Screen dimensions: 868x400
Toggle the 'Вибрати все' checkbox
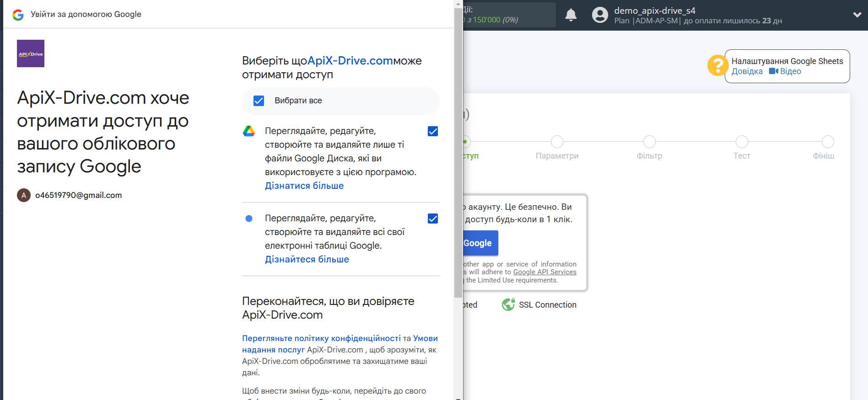point(259,101)
